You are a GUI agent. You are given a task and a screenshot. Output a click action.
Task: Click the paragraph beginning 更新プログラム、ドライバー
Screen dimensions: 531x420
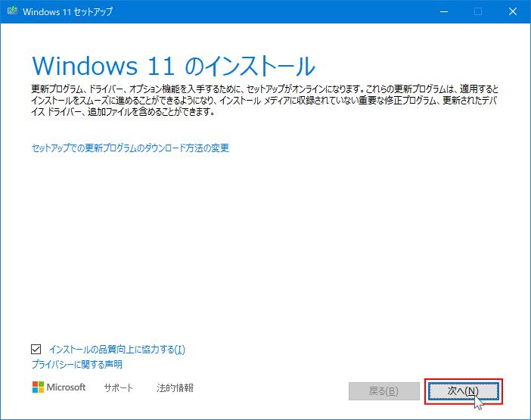pyautogui.click(x=265, y=100)
